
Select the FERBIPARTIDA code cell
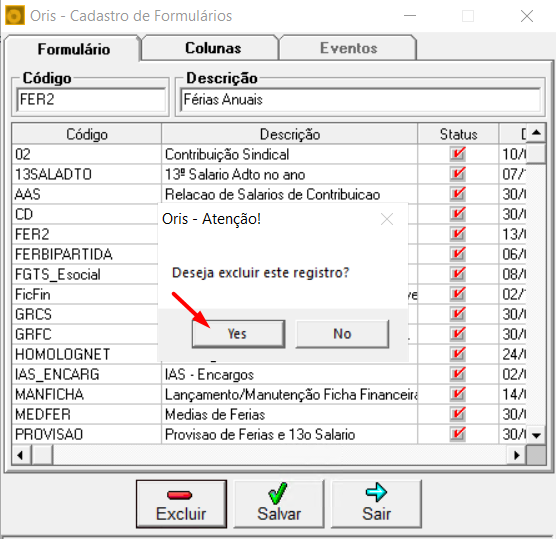coord(85,254)
